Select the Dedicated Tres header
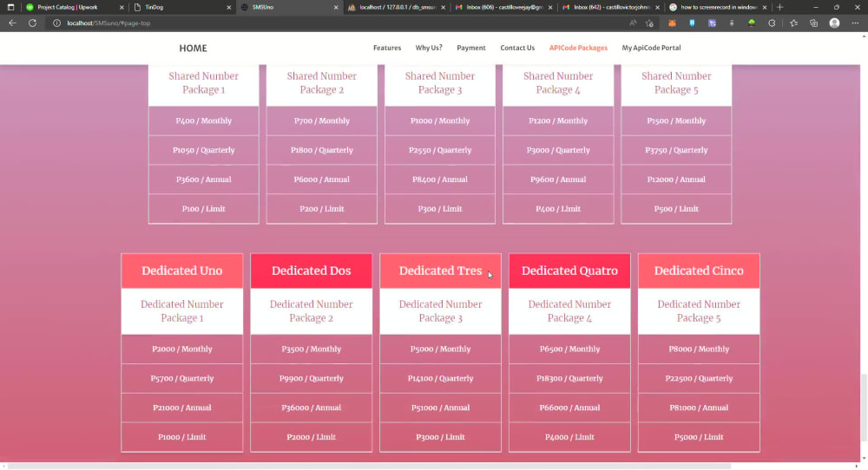 pyautogui.click(x=440, y=271)
